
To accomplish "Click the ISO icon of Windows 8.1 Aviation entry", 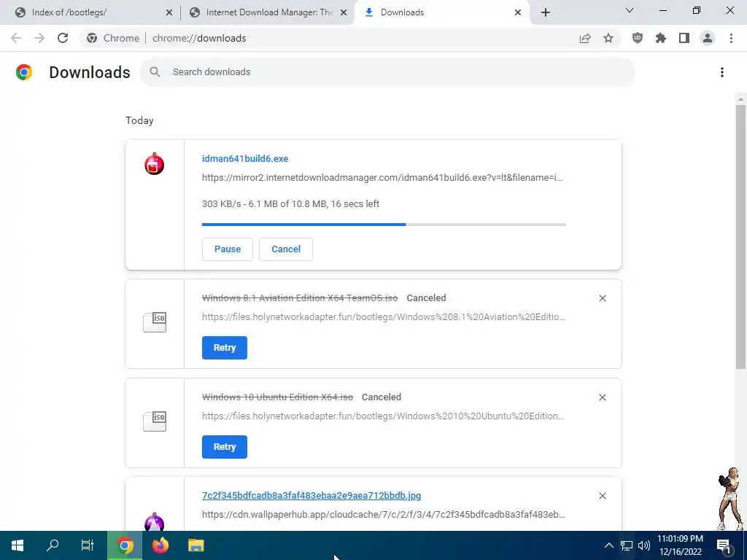I will coord(155,322).
